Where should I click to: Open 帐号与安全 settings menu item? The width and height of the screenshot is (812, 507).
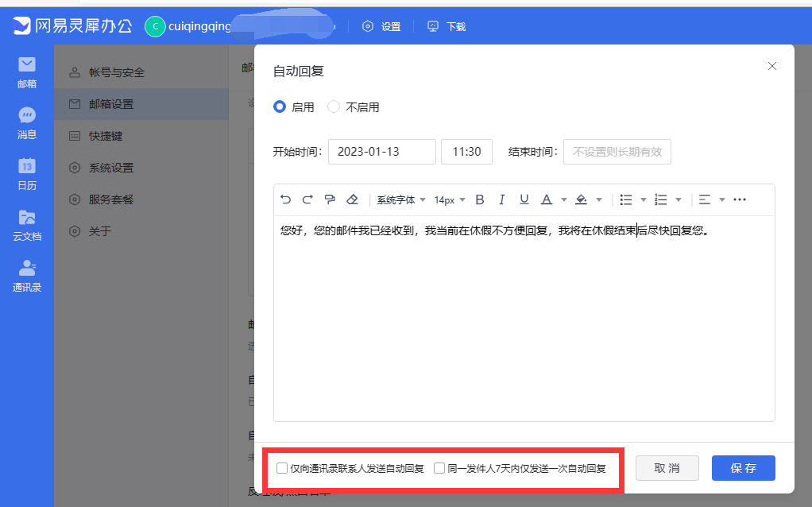141,72
